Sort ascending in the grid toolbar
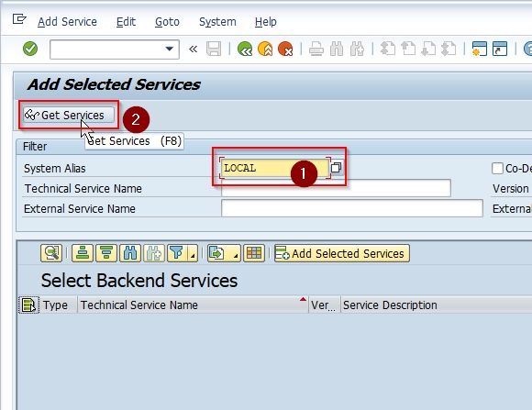532x410 pixels. 83,253
